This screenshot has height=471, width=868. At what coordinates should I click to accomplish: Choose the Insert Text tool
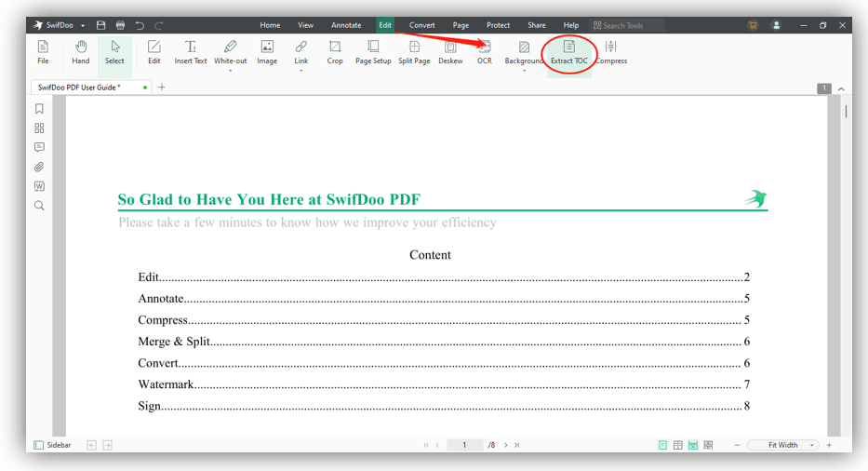191,52
